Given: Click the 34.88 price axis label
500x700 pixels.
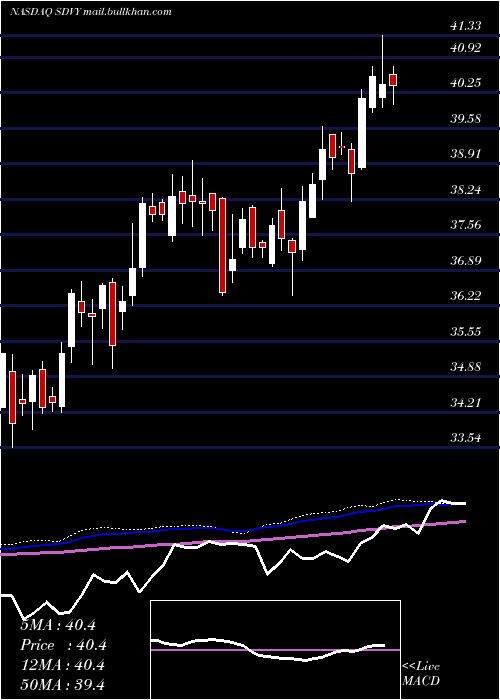Looking at the screenshot, I should coord(466,367).
